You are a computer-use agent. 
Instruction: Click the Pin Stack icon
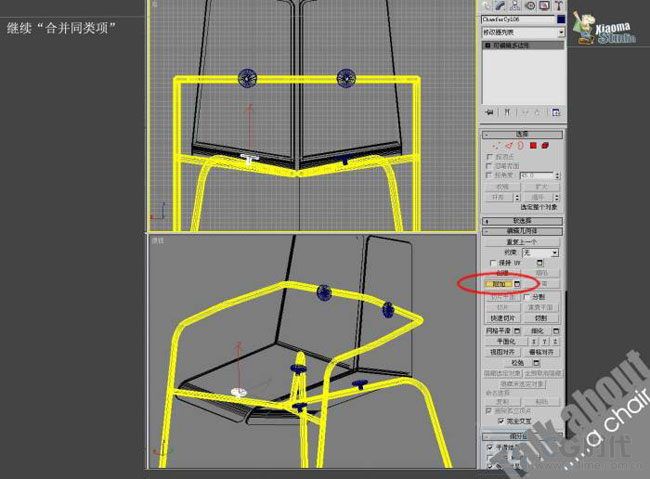[490, 112]
